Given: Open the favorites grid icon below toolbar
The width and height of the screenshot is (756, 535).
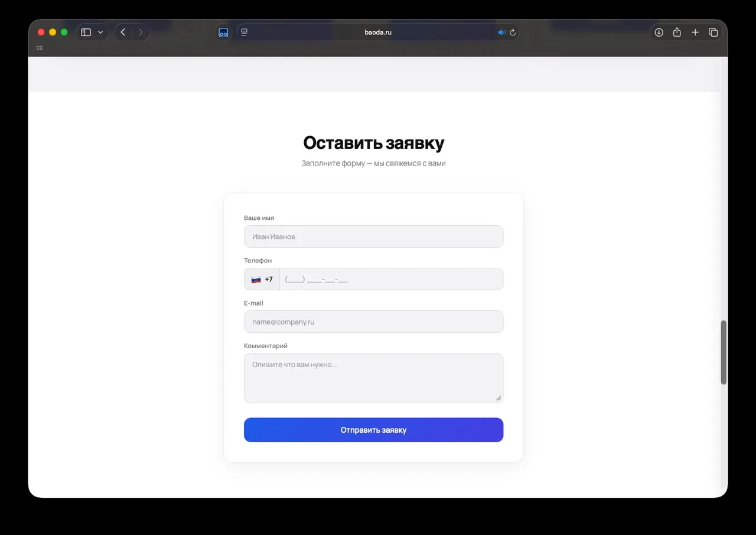Looking at the screenshot, I should click(40, 48).
